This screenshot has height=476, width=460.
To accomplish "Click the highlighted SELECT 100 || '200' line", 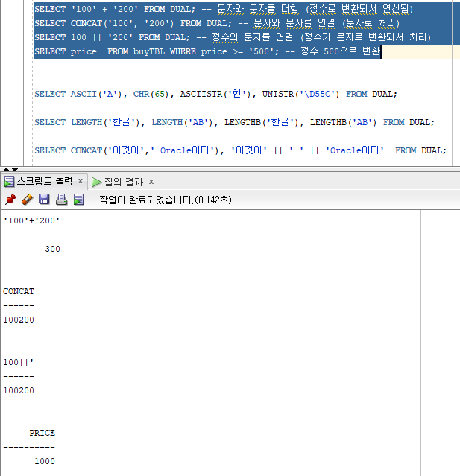I will 233,37.
